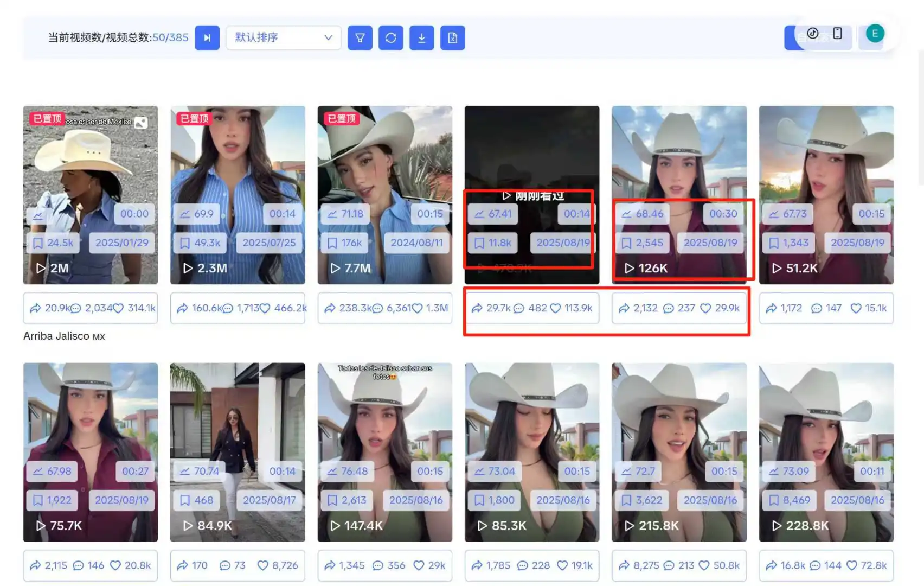Click the 70.74 score badge
This screenshot has height=586, width=924.
200,471
